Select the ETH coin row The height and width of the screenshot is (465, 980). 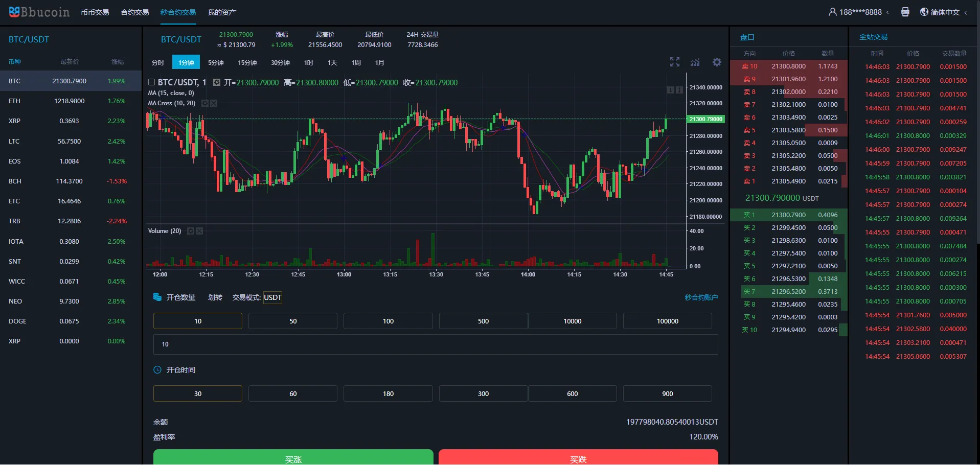pyautogui.click(x=71, y=101)
